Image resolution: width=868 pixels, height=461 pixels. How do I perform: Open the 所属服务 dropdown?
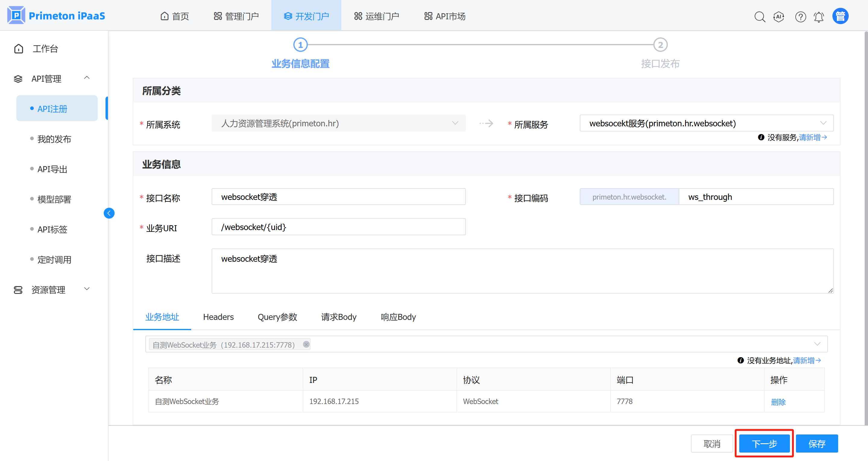tap(706, 123)
